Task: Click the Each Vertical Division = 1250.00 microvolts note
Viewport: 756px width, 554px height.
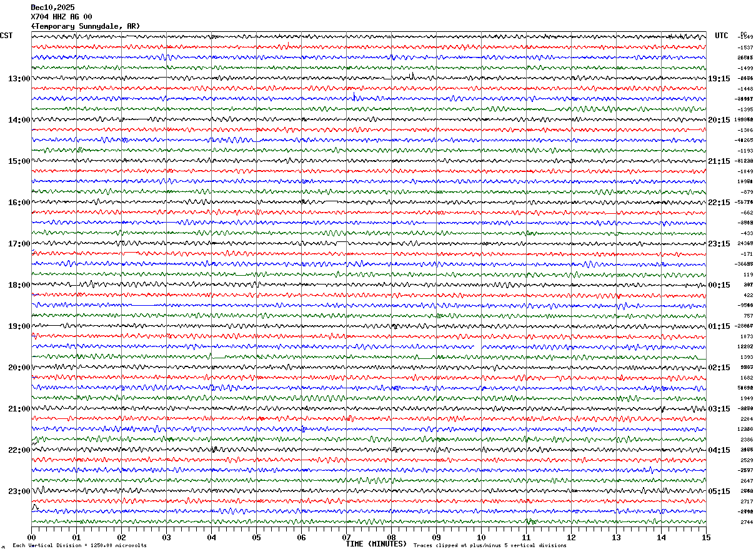Action: (79, 545)
